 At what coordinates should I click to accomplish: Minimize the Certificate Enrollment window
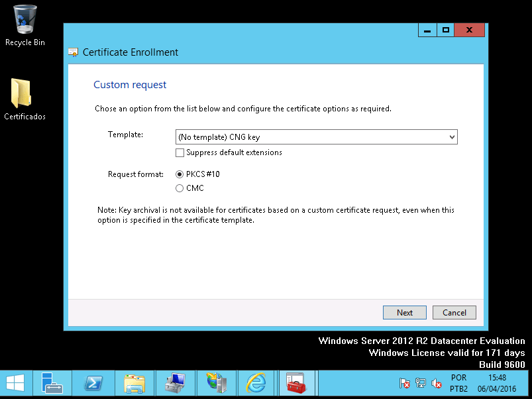coord(427,30)
